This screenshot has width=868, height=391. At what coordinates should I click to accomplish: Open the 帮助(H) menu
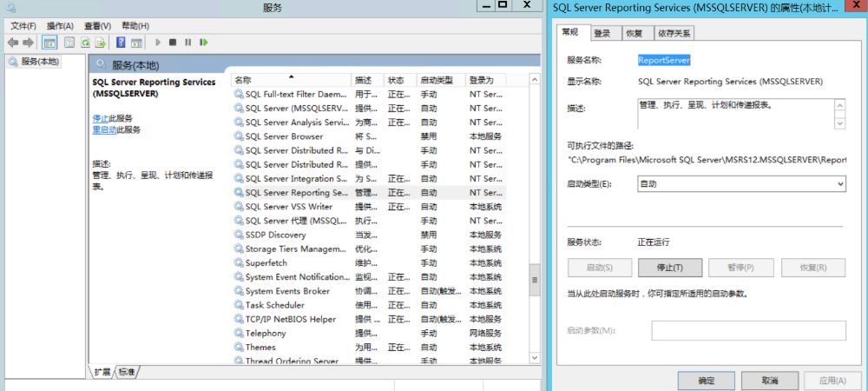pos(135,26)
